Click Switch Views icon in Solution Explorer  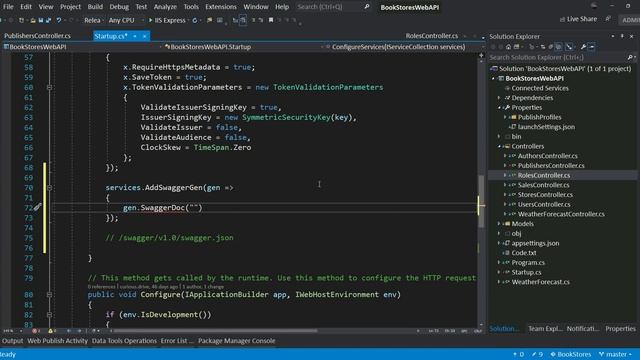coord(516,47)
